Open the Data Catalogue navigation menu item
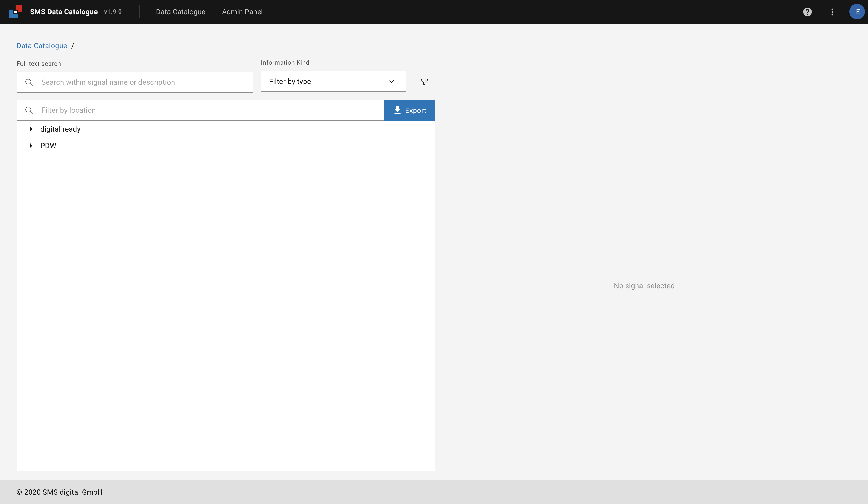This screenshot has width=868, height=504. [x=180, y=12]
